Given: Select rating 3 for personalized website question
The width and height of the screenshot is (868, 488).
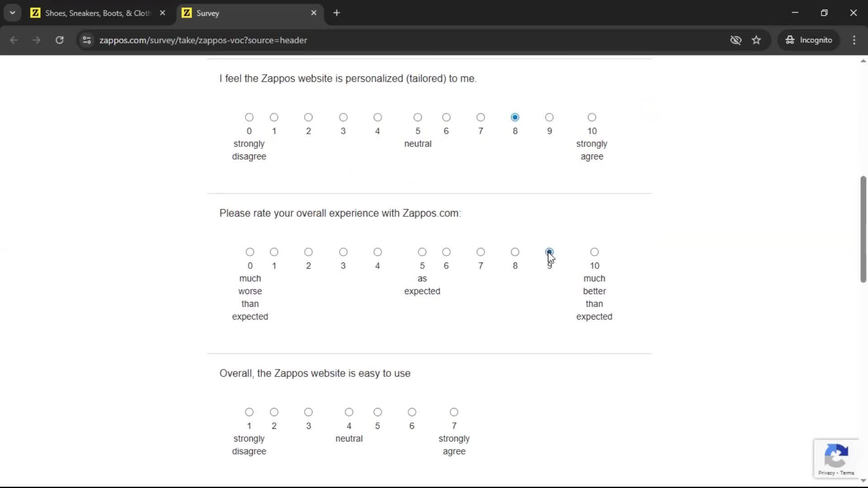Looking at the screenshot, I should pyautogui.click(x=343, y=117).
